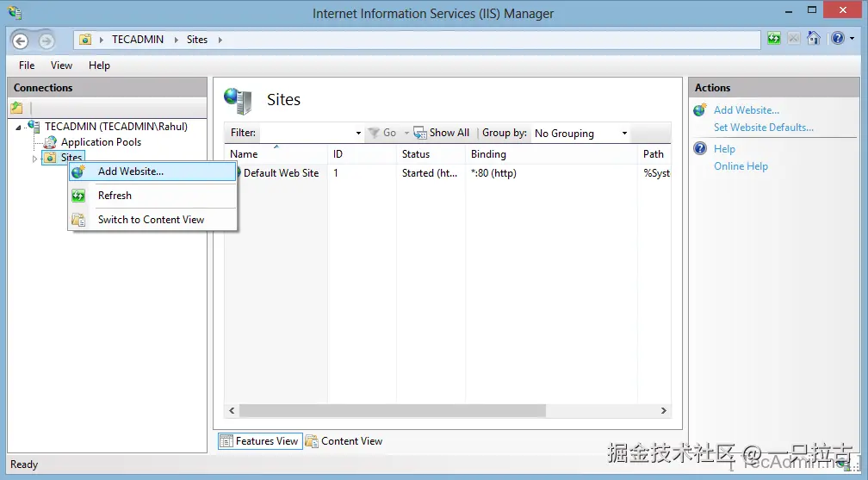868x480 pixels.
Task: Click the right scroll arrow of Sites list
Action: [663, 411]
